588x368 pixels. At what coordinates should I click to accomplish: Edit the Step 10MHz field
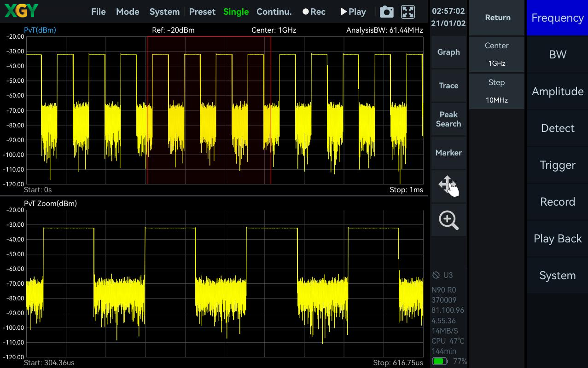(x=497, y=91)
